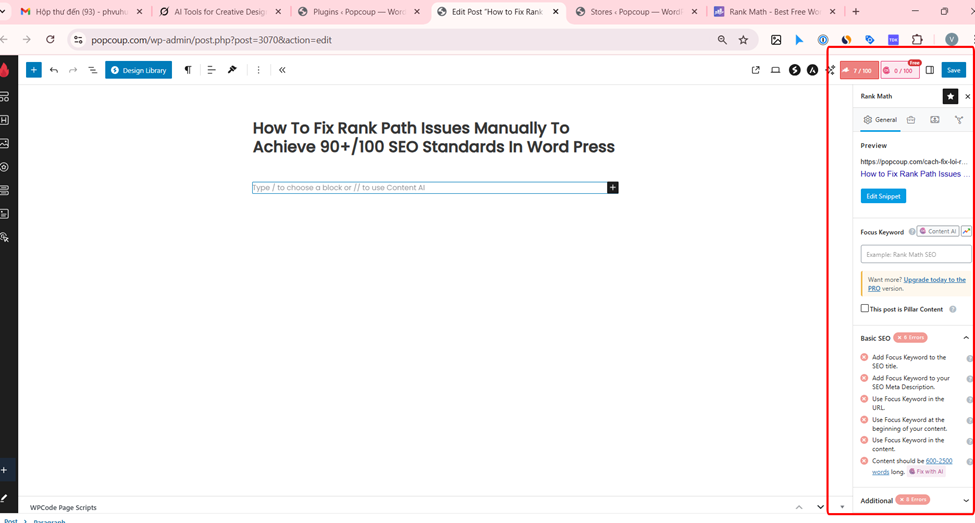Click 'Add Focus Keyword to your SEO Meta Description' item
Viewport: 975px width, 523px height.
(x=910, y=382)
